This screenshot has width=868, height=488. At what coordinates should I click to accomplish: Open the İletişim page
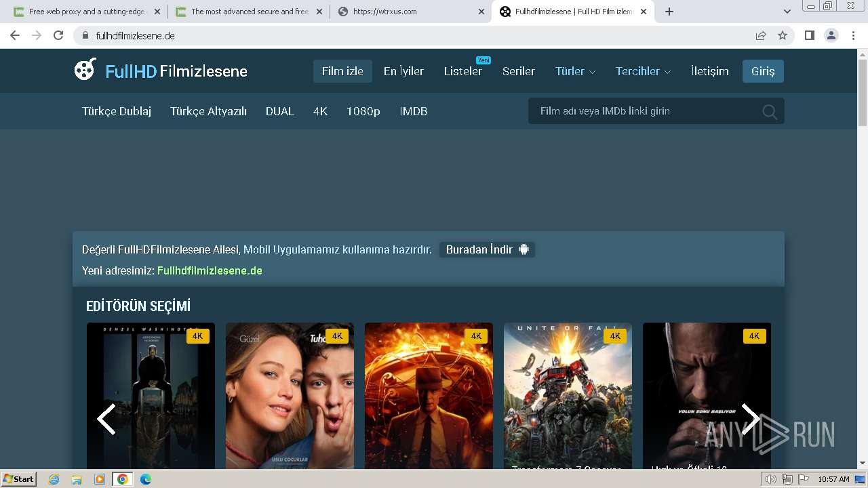(709, 71)
